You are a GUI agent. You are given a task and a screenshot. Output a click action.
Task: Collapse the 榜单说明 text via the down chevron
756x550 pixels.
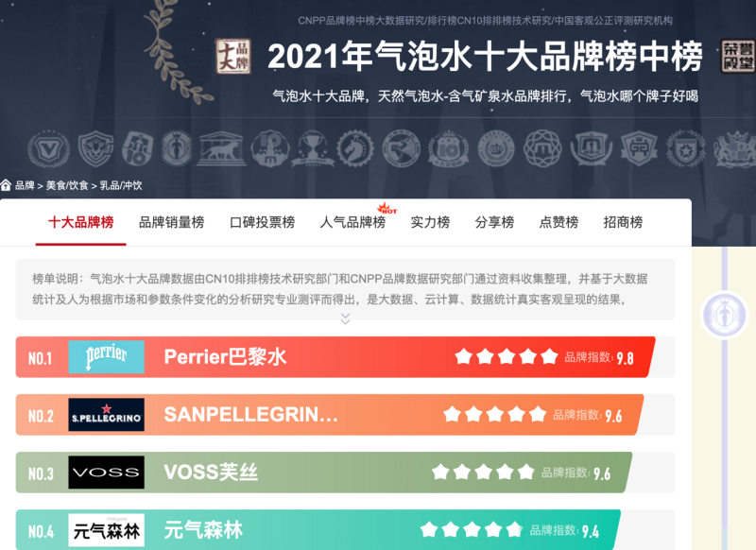[346, 319]
